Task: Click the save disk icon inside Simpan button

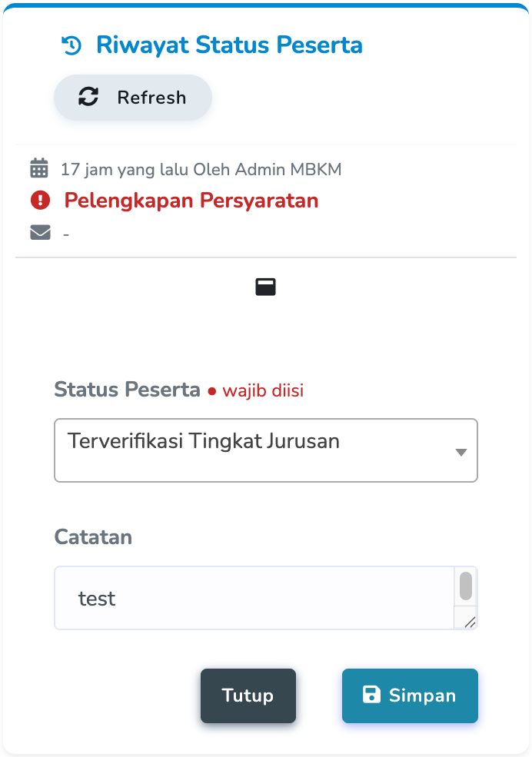Action: click(x=372, y=695)
